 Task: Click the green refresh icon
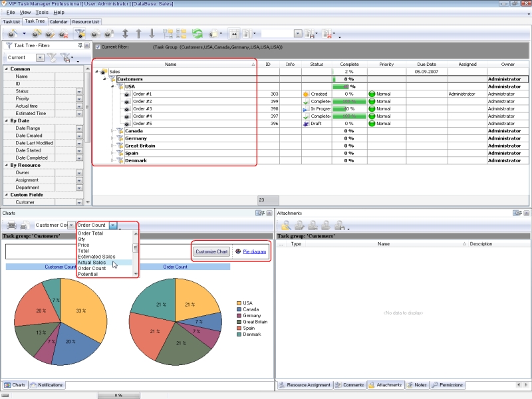pos(197,34)
